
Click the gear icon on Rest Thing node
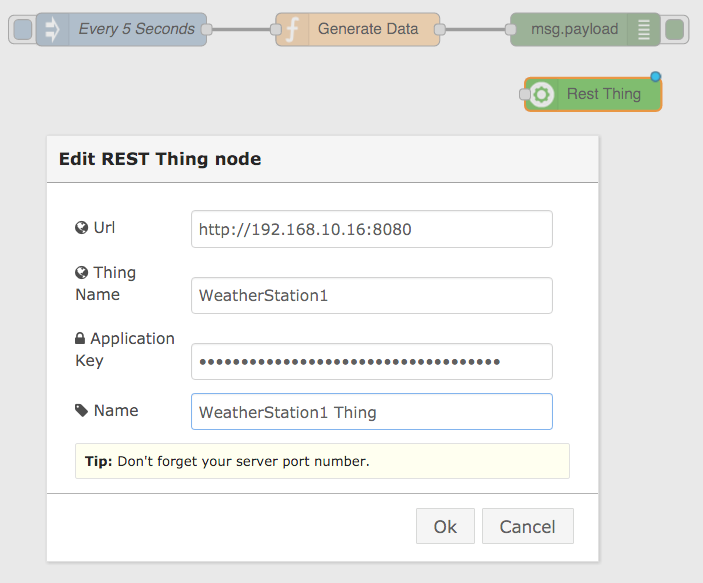542,95
